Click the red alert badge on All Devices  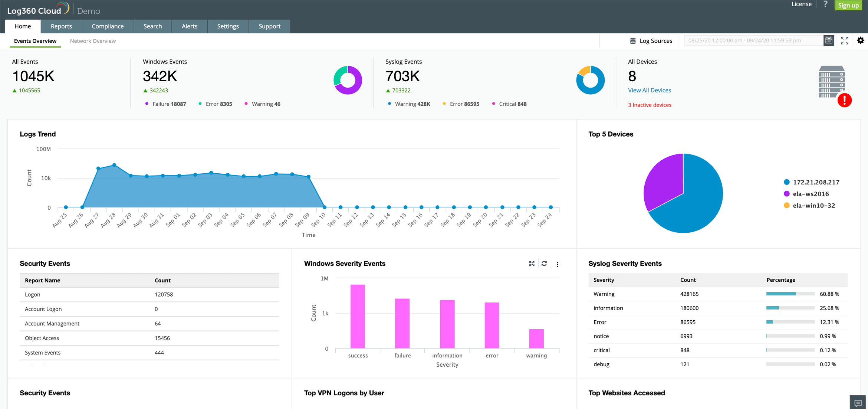coord(845,100)
